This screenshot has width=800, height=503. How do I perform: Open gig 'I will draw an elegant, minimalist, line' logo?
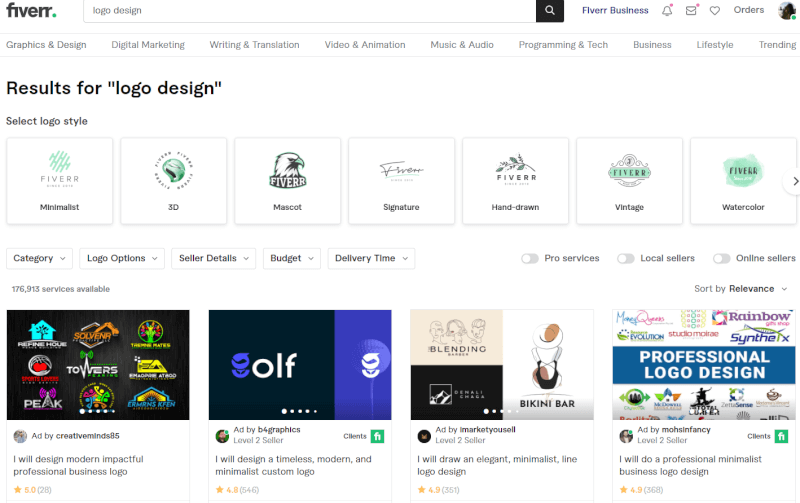[497, 465]
